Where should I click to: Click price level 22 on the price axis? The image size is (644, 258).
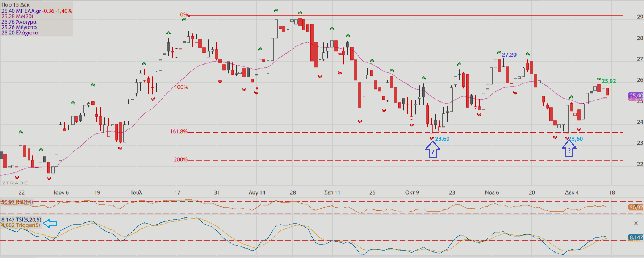pos(640,164)
